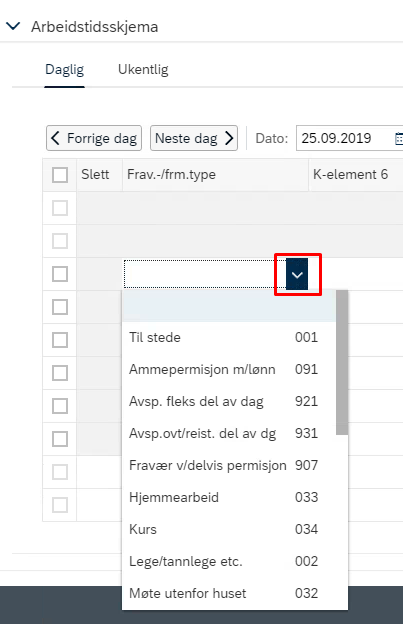This screenshot has width=403, height=624.
Task: Go to Forrige dag
Action: tap(94, 138)
